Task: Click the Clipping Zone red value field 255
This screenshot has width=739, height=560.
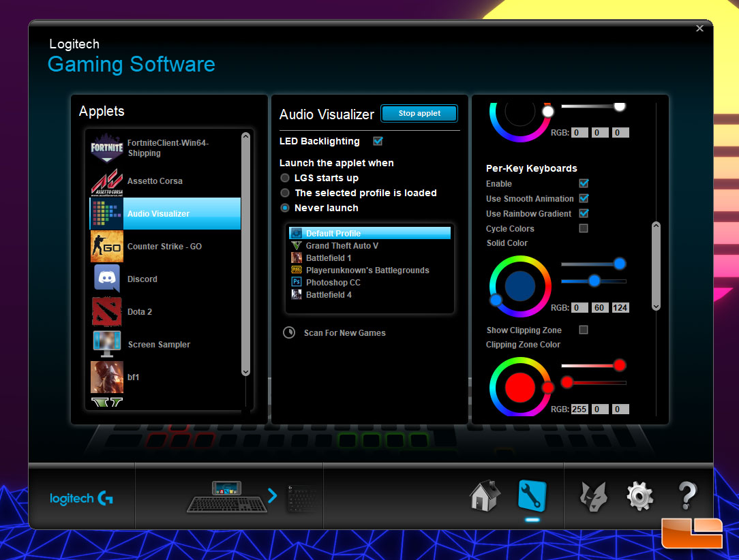Action: pyautogui.click(x=579, y=409)
